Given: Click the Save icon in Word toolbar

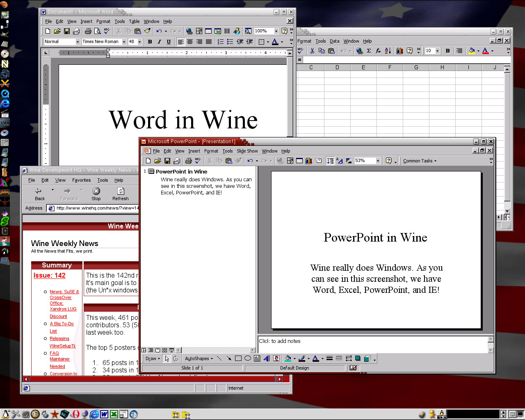Looking at the screenshot, I should coord(67,31).
